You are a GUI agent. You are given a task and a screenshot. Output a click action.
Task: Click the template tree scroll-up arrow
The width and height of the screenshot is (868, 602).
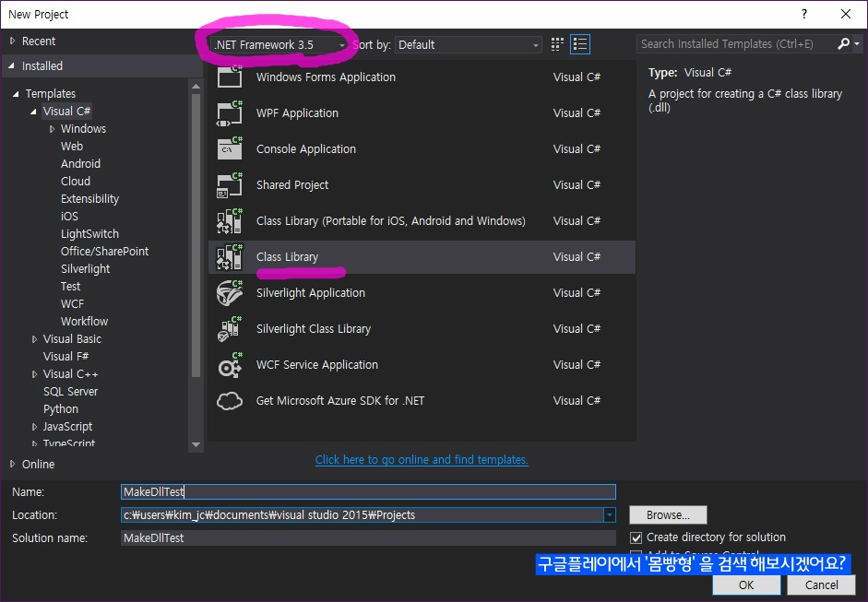(196, 86)
